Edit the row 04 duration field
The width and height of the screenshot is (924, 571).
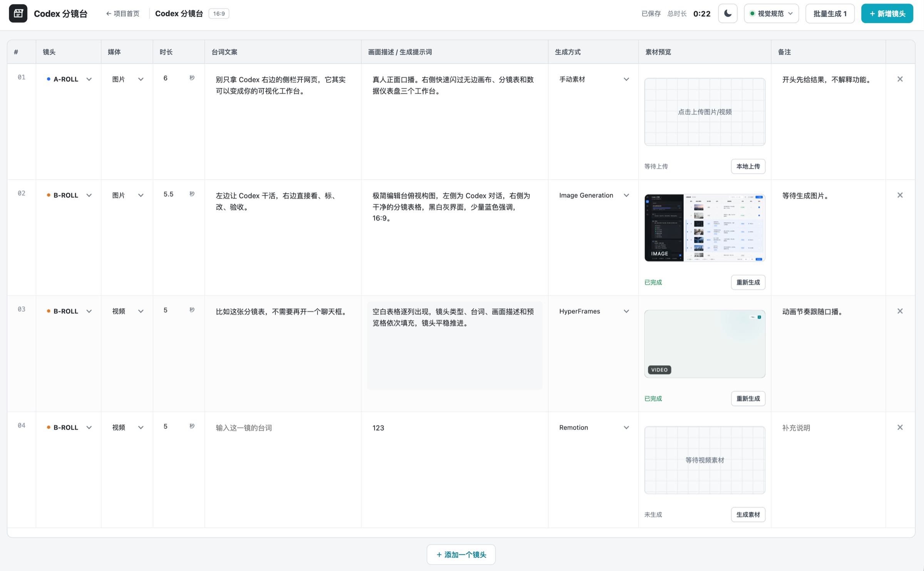172,427
